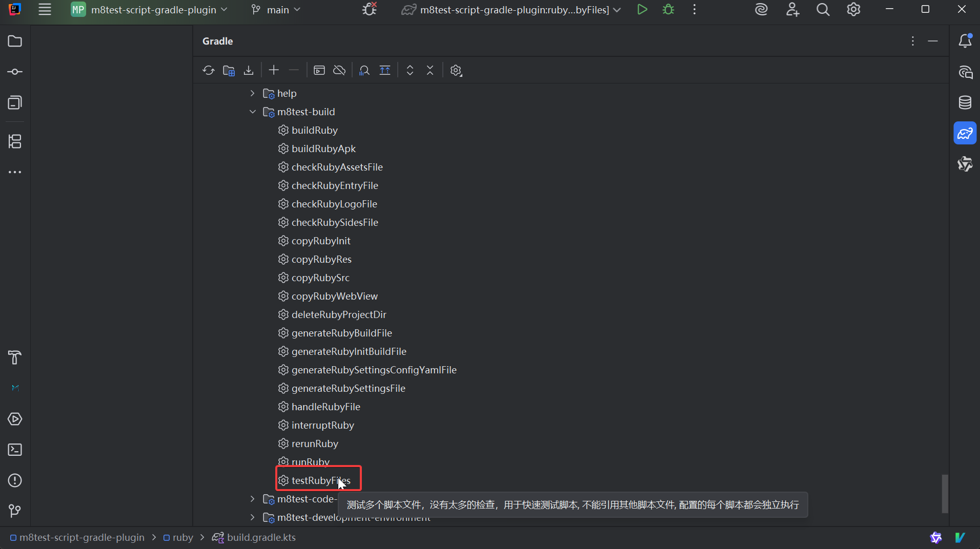This screenshot has height=549, width=980.
Task: Click the green Run button
Action: pos(642,10)
